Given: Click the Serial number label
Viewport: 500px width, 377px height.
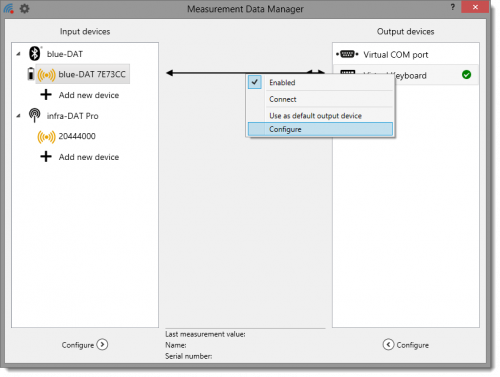Looking at the screenshot, I should click(x=188, y=356).
